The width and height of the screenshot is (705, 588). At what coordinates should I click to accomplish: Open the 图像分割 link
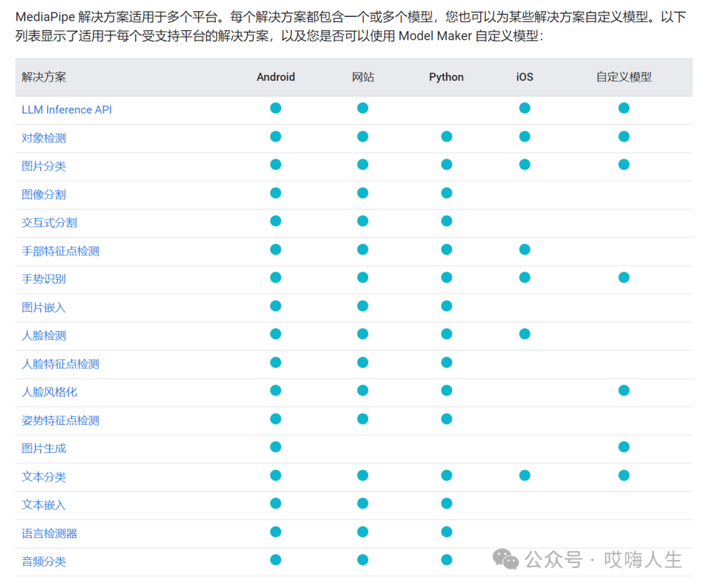pos(44,194)
